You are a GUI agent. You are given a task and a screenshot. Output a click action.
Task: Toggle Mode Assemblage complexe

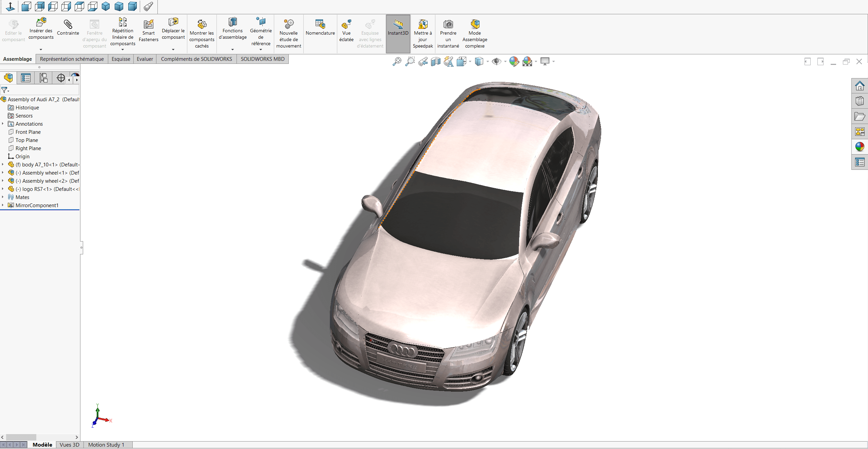click(475, 34)
